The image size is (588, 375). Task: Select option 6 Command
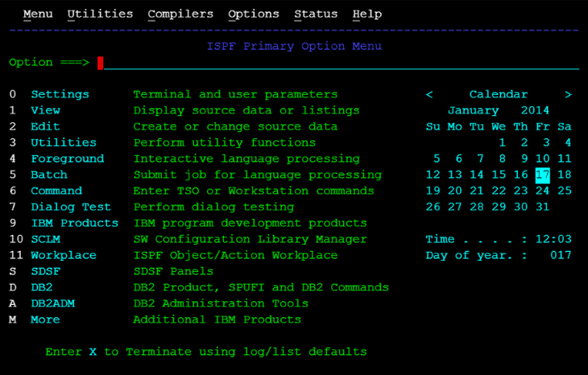[x=56, y=191]
